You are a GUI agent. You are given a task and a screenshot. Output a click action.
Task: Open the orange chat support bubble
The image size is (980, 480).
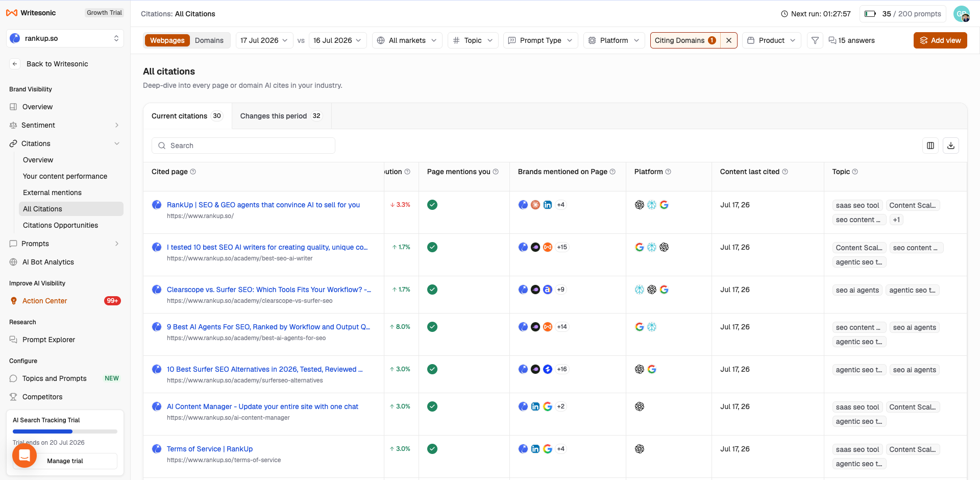pyautogui.click(x=24, y=455)
